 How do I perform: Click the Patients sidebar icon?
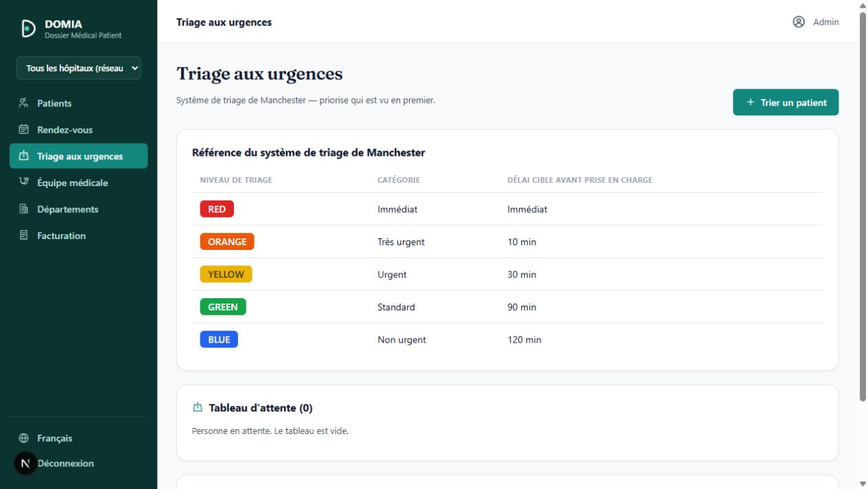[x=24, y=103]
